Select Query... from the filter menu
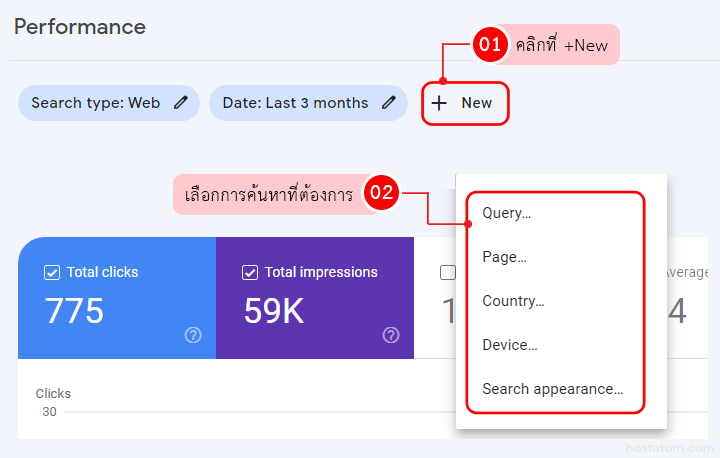720x458 pixels. (x=506, y=213)
